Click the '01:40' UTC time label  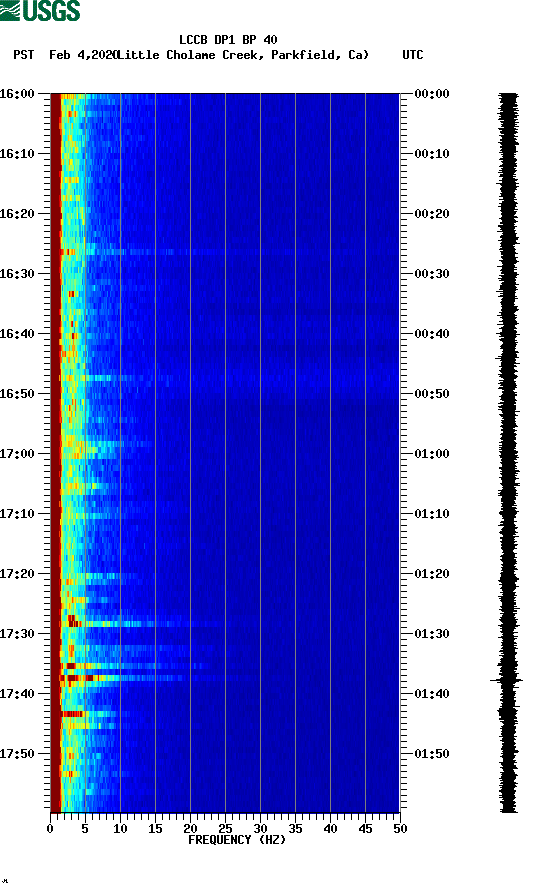pyautogui.click(x=432, y=693)
